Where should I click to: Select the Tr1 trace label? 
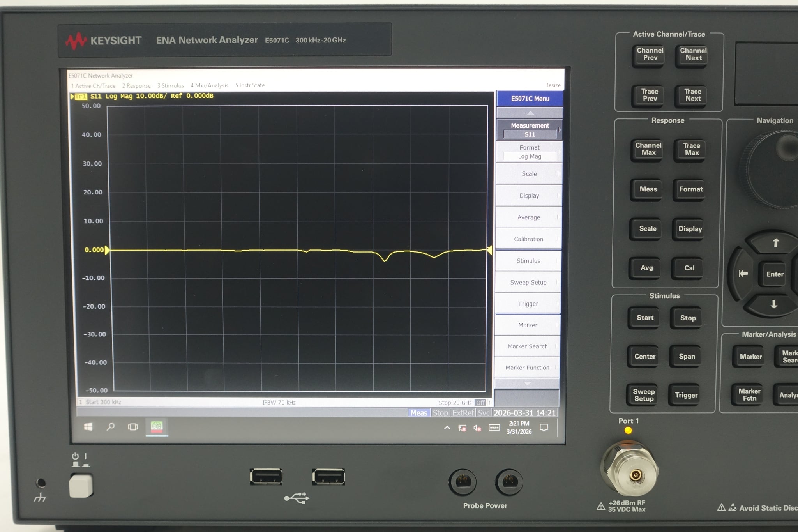coord(81,96)
